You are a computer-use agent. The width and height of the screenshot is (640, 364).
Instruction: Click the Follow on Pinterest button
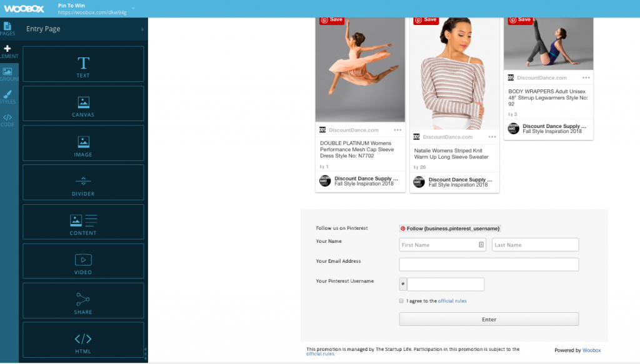click(x=450, y=229)
